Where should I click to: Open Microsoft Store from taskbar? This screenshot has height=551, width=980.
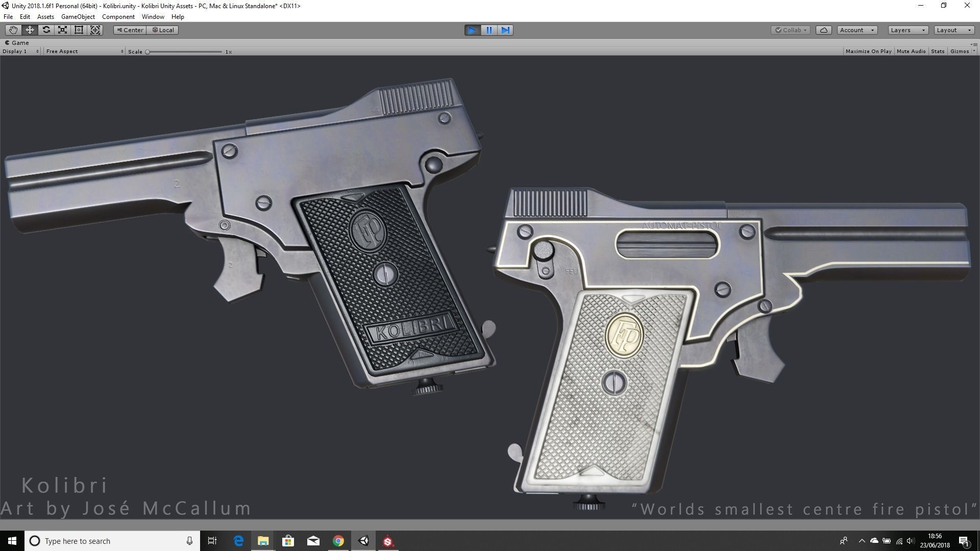pos(288,541)
